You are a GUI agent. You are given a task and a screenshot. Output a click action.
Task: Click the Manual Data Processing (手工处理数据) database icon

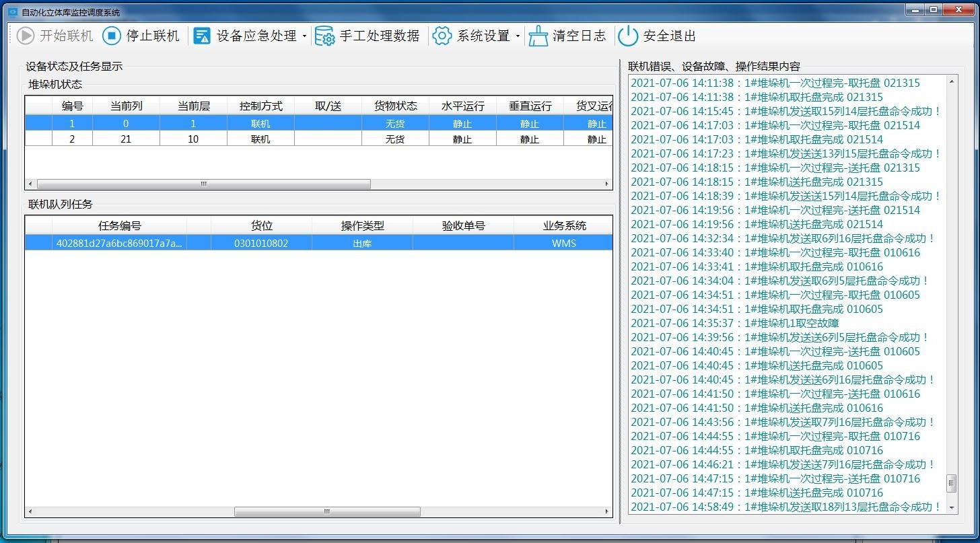(x=325, y=36)
